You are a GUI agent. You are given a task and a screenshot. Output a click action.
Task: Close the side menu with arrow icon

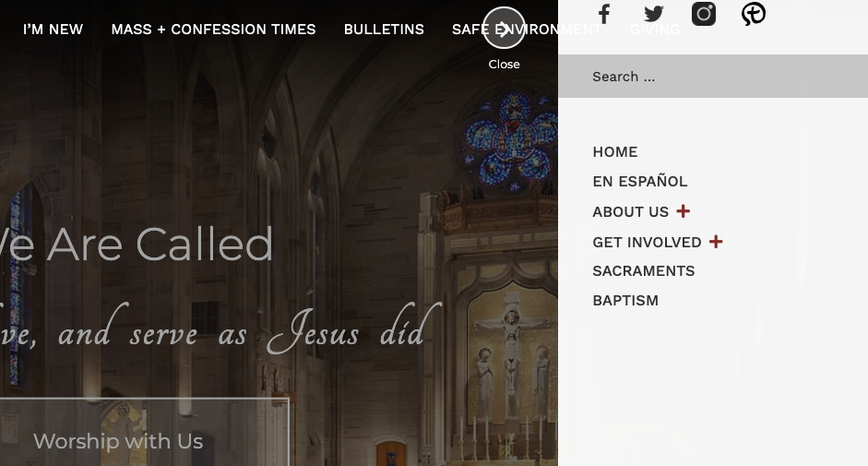(x=504, y=28)
